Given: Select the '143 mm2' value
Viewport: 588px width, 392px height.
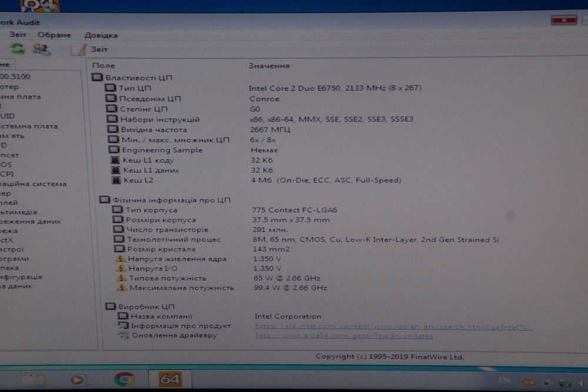Looking at the screenshot, I should pos(271,249).
